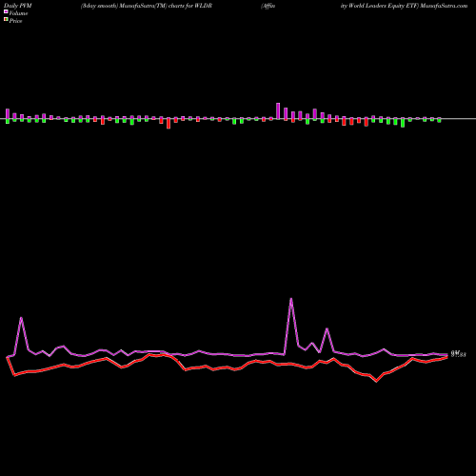The image size is (476, 476).
Task: Click the highest peak of the magenta volume line
Action: [291, 299]
